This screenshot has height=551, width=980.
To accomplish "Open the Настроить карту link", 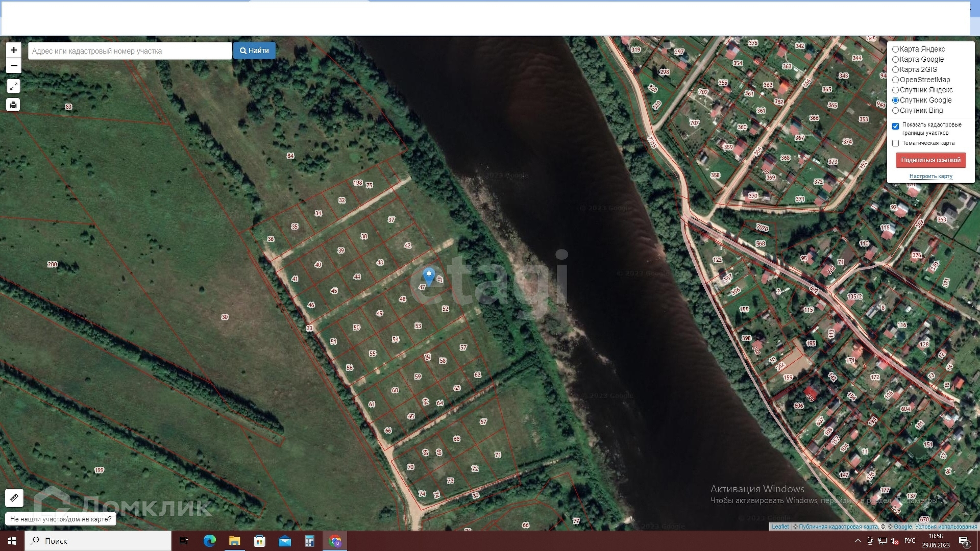I will coord(930,177).
